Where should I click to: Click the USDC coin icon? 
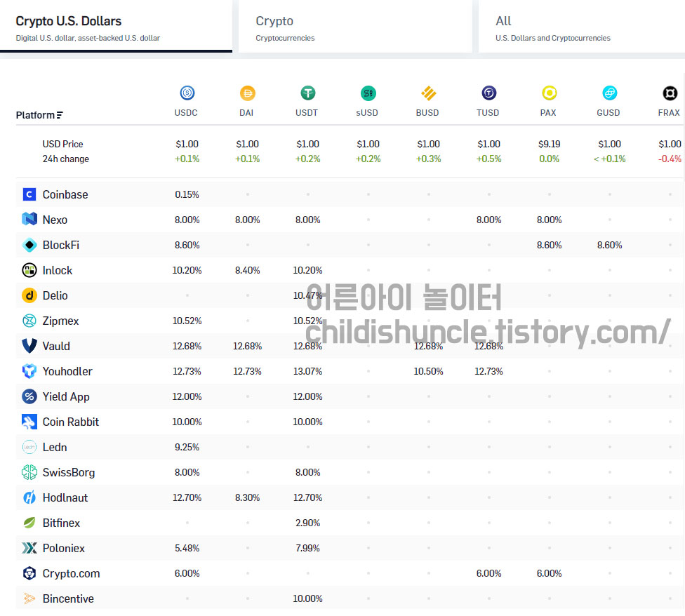tap(187, 93)
